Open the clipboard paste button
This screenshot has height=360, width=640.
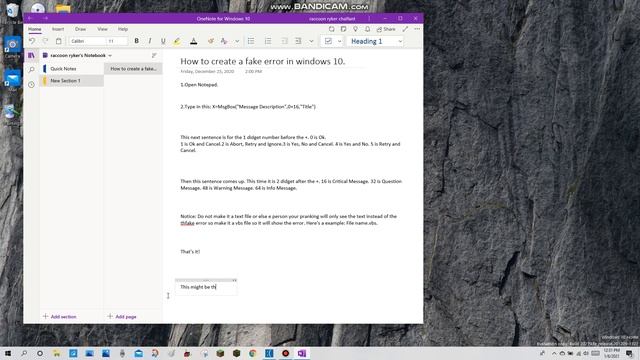58,41
